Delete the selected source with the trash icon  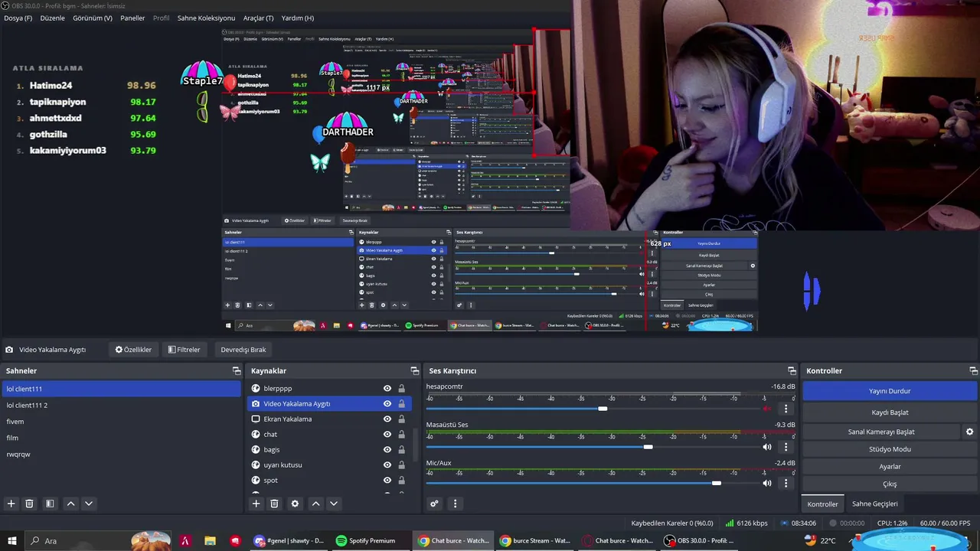click(x=275, y=504)
